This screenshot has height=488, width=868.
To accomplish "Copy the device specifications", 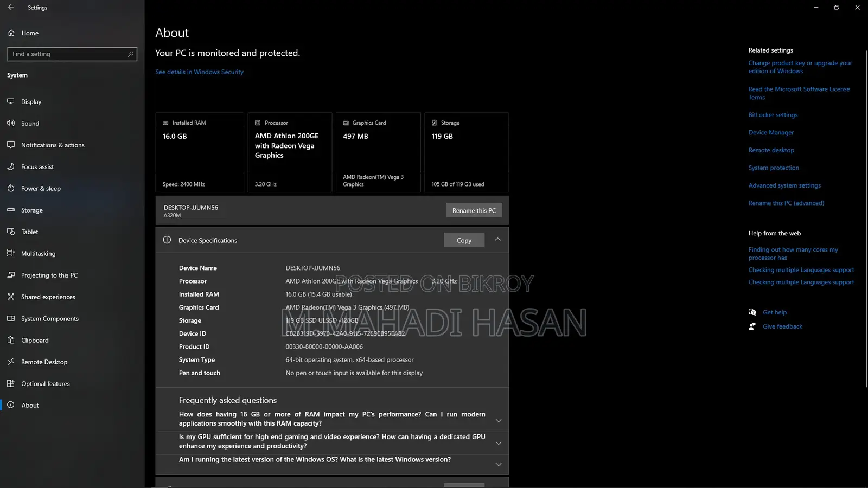I will 464,240.
